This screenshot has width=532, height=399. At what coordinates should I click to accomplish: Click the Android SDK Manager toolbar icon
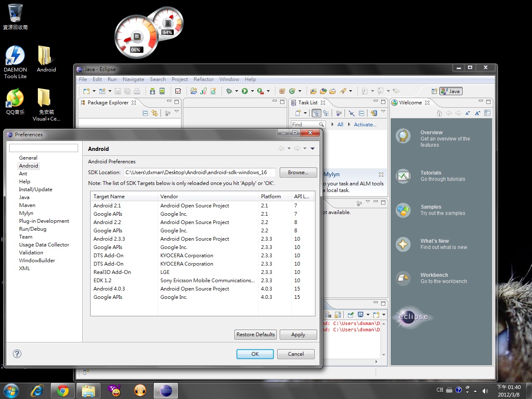(153, 91)
